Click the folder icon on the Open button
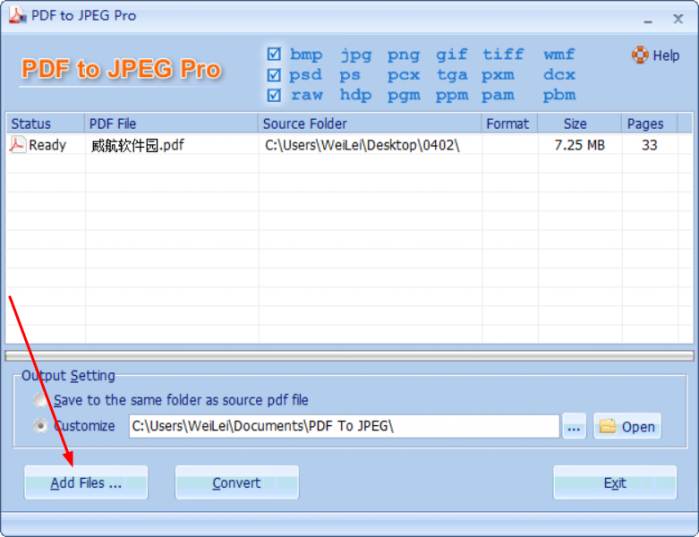This screenshot has height=537, width=699. coord(607,426)
